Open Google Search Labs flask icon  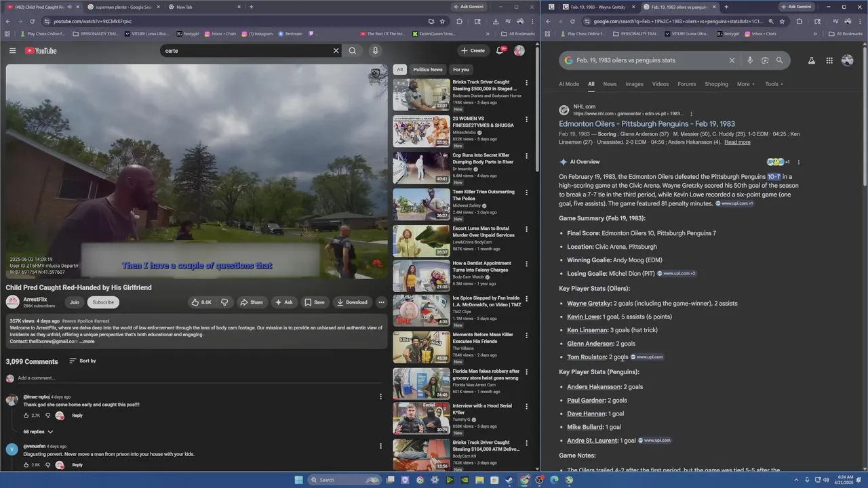pyautogui.click(x=811, y=60)
